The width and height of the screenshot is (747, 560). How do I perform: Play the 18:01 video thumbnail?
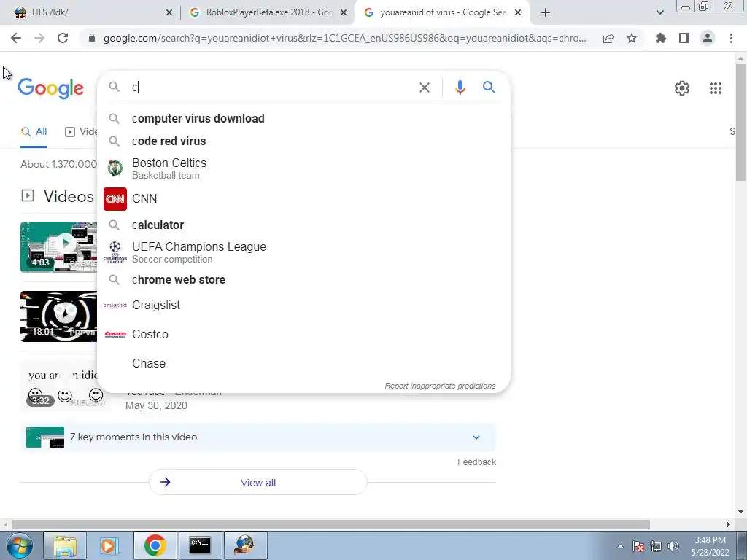pyautogui.click(x=58, y=316)
